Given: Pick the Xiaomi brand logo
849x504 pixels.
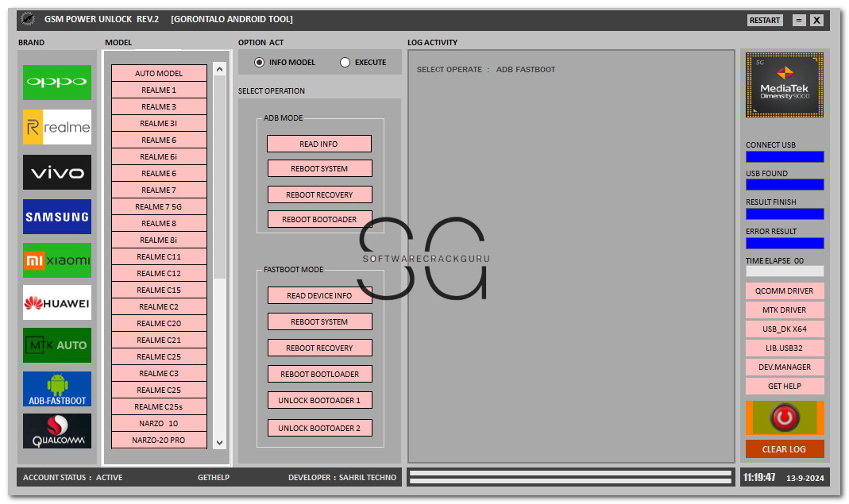Looking at the screenshot, I should click(57, 260).
